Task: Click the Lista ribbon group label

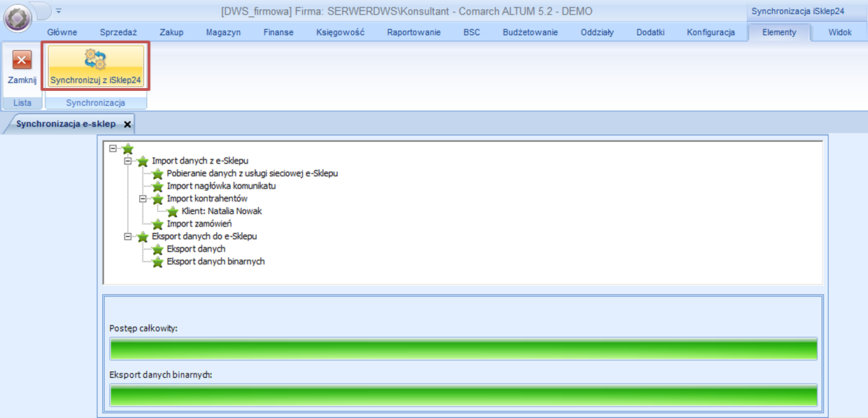Action: pyautogui.click(x=22, y=103)
